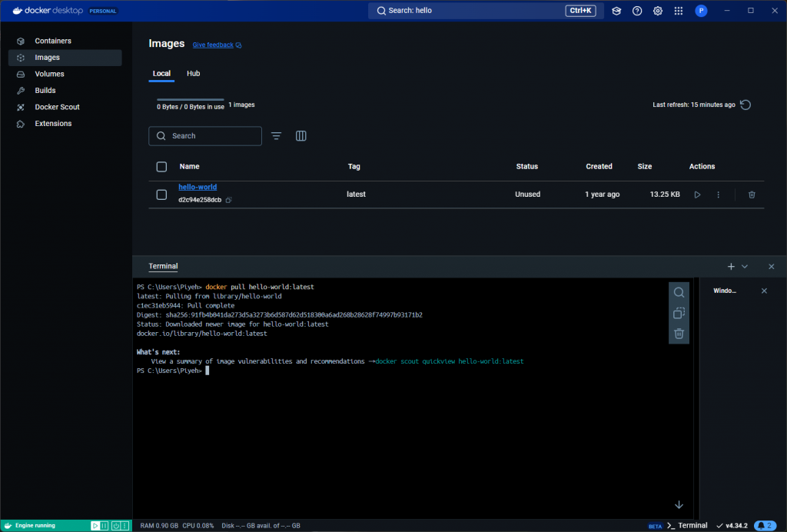The height and width of the screenshot is (532, 787).
Task: Sort by the Name column header
Action: (x=189, y=167)
